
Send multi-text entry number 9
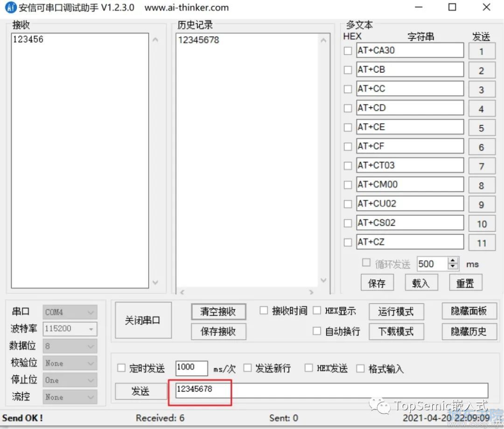[x=482, y=205]
